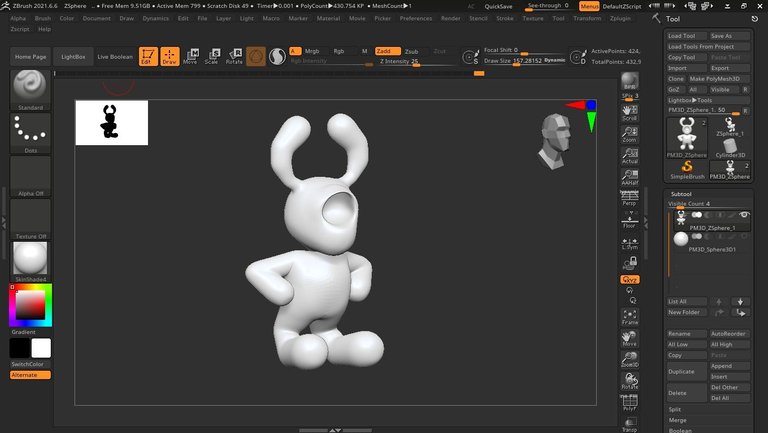Click the Duplicate subtool button

pos(687,372)
